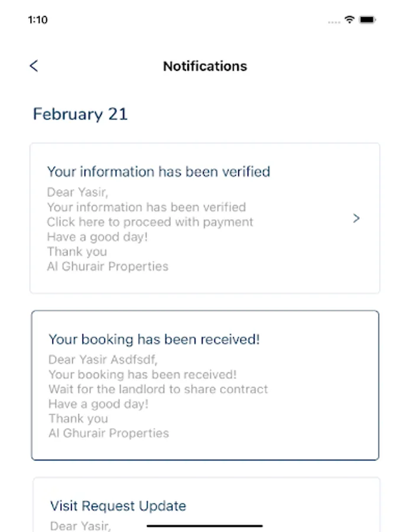
Task: Click the battery status icon
Action: click(x=367, y=20)
